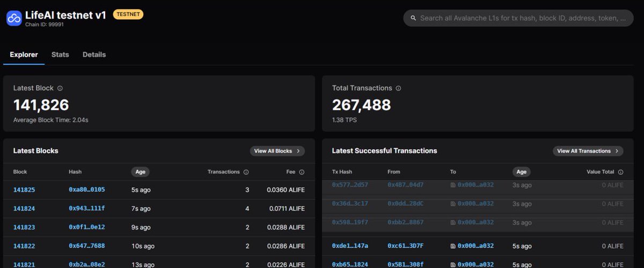Open sender address 0xc61…3D7F
This screenshot has width=644, height=268.
coord(405,246)
